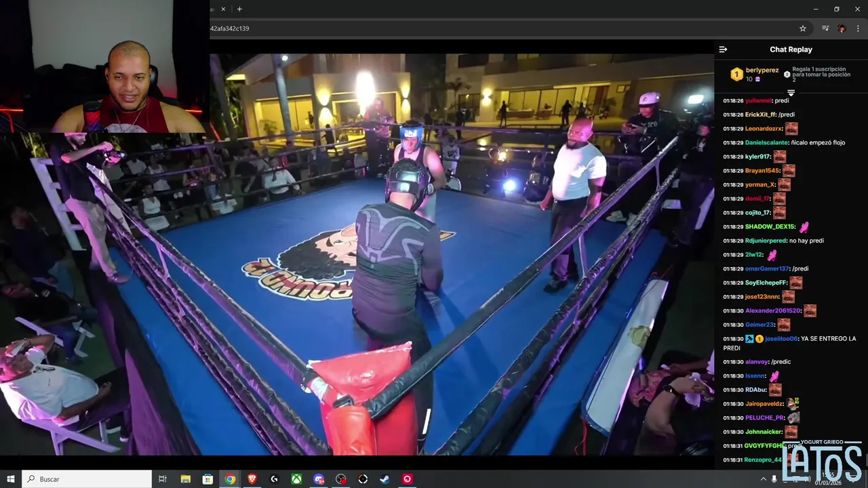868x488 pixels.
Task: Open the browser media control icon
Action: [x=825, y=28]
